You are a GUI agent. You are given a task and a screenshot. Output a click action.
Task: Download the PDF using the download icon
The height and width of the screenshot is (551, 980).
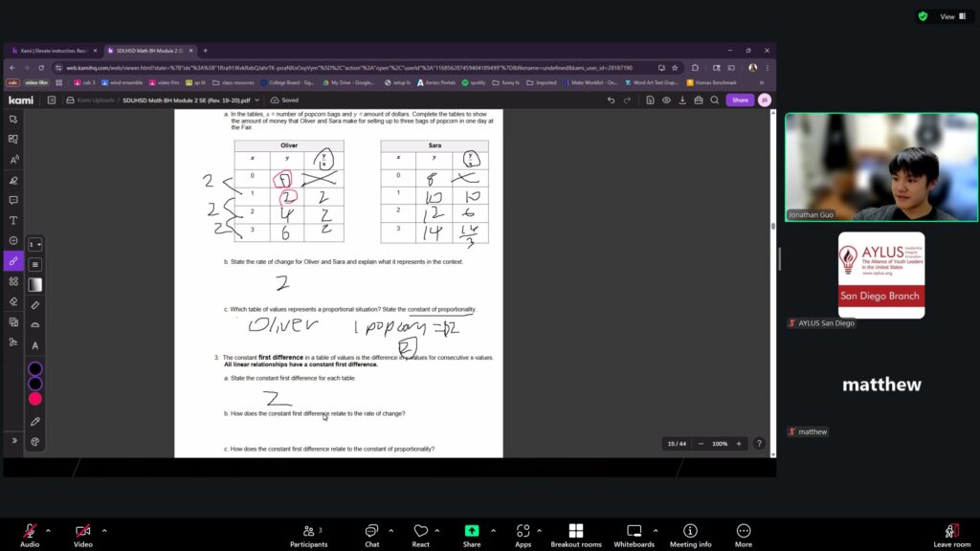pos(682,99)
